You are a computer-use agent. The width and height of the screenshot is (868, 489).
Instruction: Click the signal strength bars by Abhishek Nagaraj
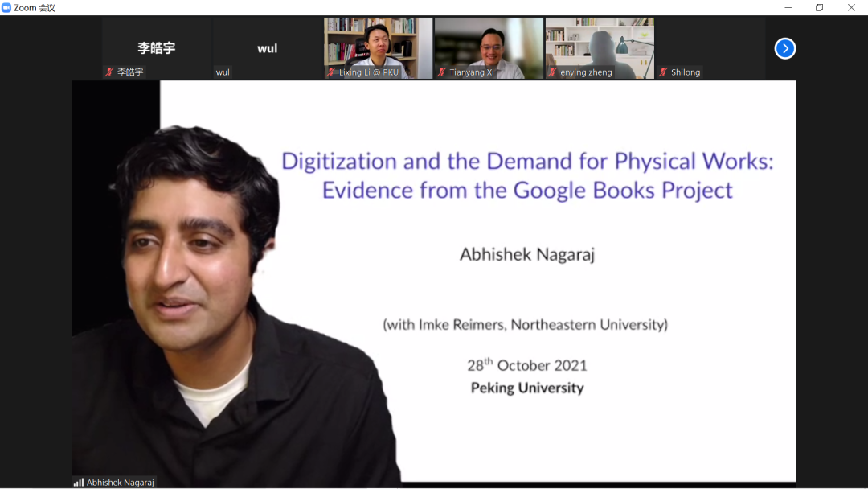[79, 483]
